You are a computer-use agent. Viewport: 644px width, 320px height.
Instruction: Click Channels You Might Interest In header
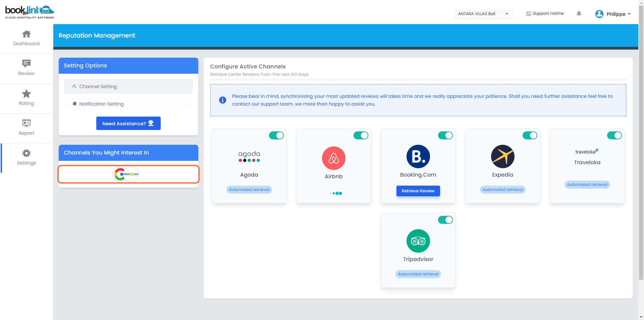point(128,153)
